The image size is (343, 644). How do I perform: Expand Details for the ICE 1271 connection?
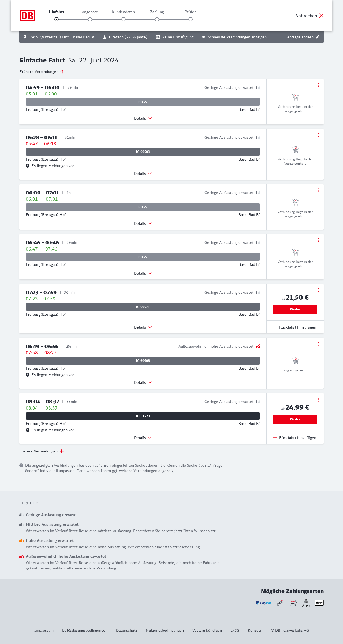click(143, 438)
